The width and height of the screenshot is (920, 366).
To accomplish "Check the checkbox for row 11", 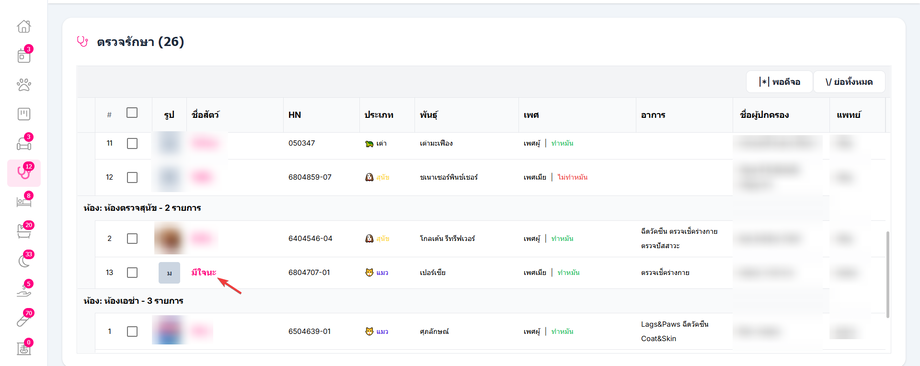I will [x=132, y=143].
